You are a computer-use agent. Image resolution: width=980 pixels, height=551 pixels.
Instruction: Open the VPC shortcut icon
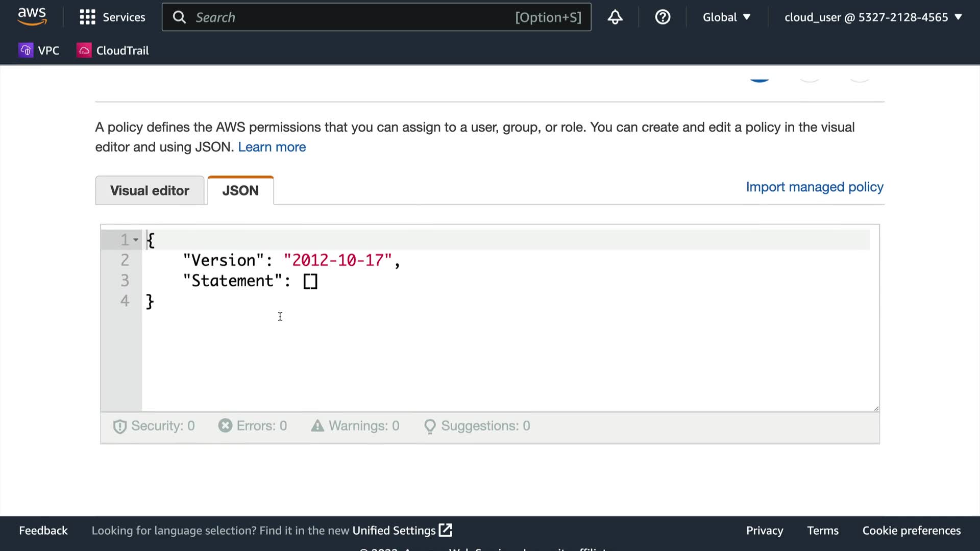click(26, 51)
